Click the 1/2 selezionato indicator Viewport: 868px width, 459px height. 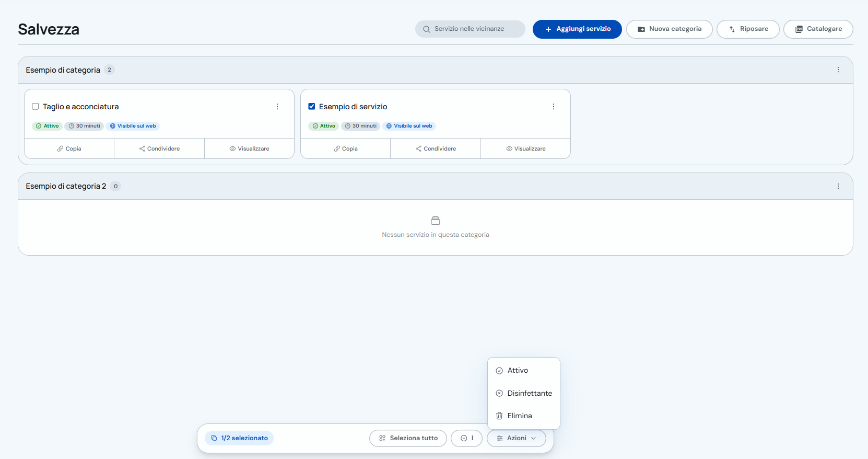coord(239,438)
